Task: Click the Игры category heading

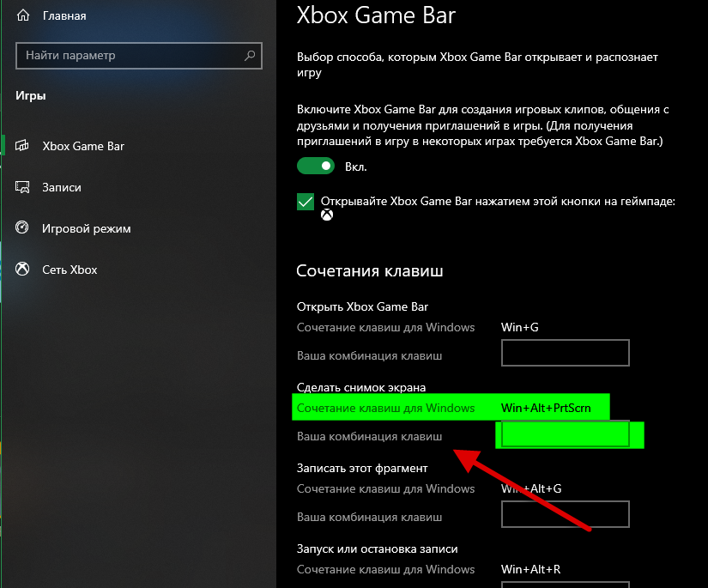Action: [31, 96]
